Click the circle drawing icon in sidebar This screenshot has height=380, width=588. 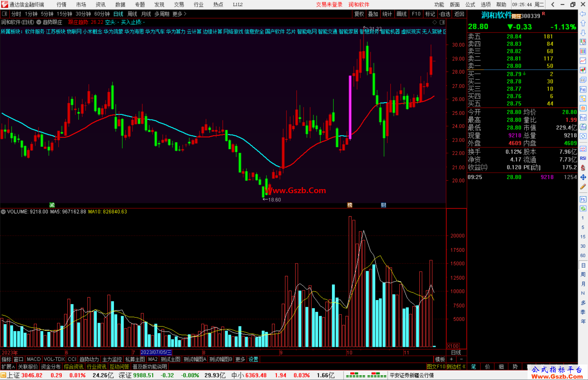point(583,136)
